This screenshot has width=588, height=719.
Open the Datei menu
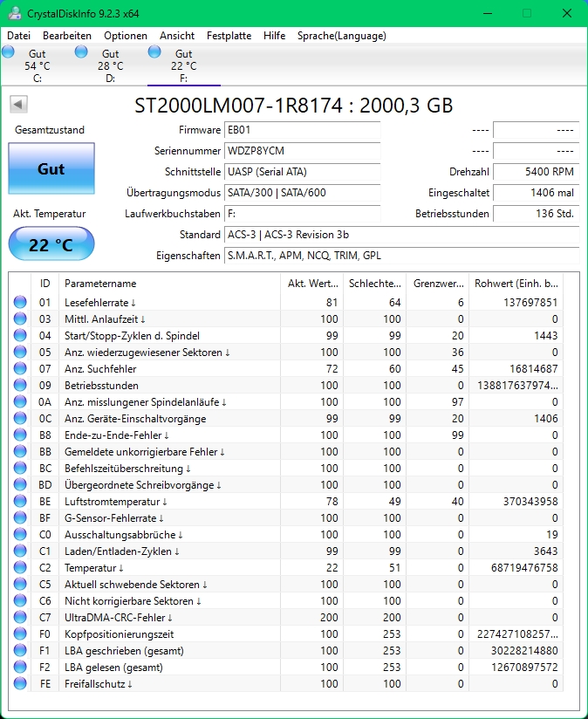19,35
